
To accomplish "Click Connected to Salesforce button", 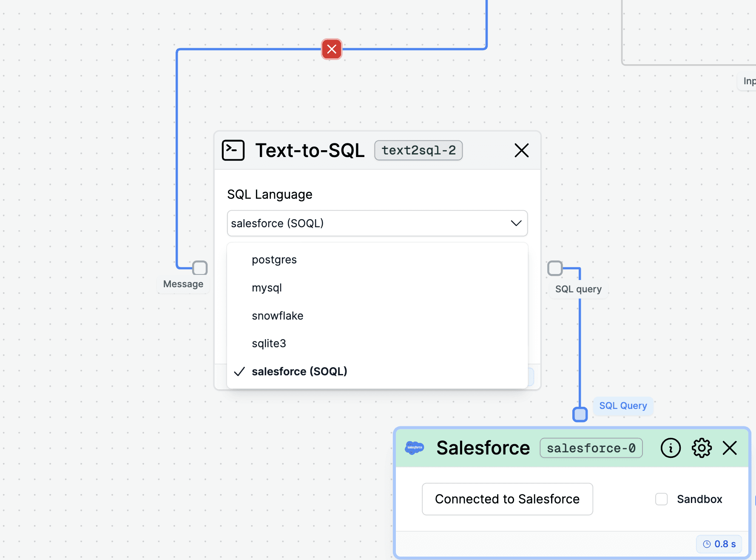I will tap(507, 499).
